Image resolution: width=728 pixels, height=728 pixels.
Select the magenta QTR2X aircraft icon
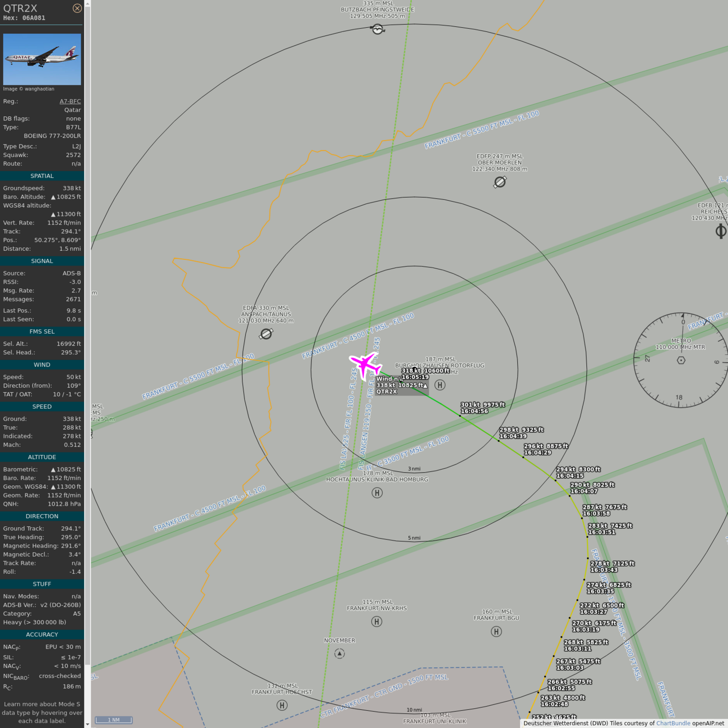[x=365, y=364]
